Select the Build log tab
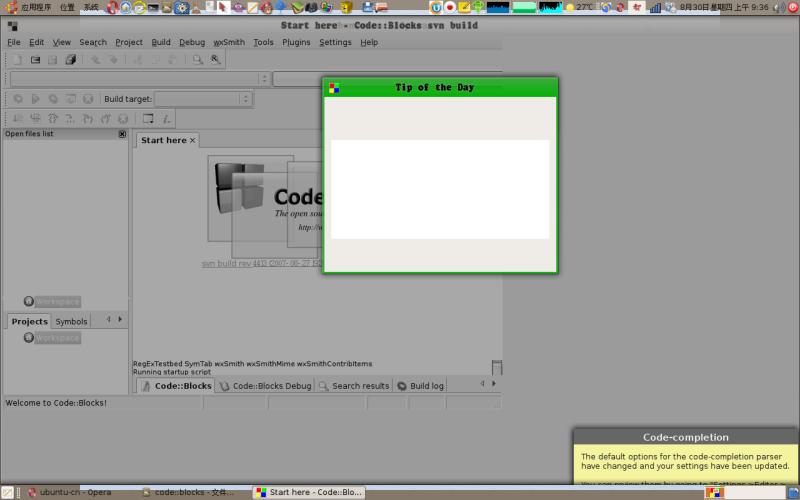Image resolution: width=800 pixels, height=500 pixels. point(420,386)
